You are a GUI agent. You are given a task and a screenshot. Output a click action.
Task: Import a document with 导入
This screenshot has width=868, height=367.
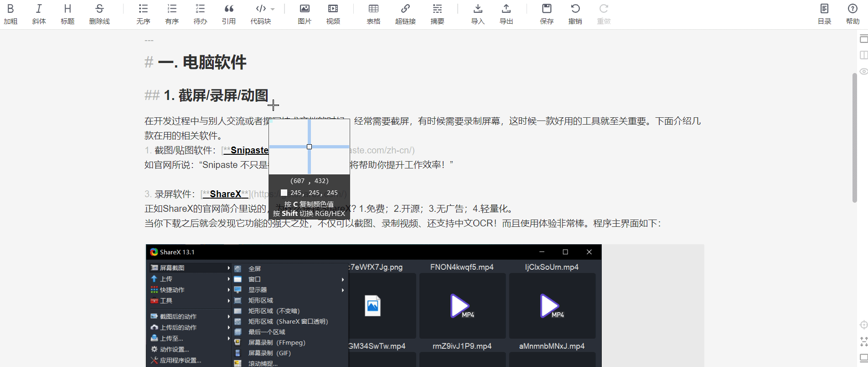(x=478, y=14)
